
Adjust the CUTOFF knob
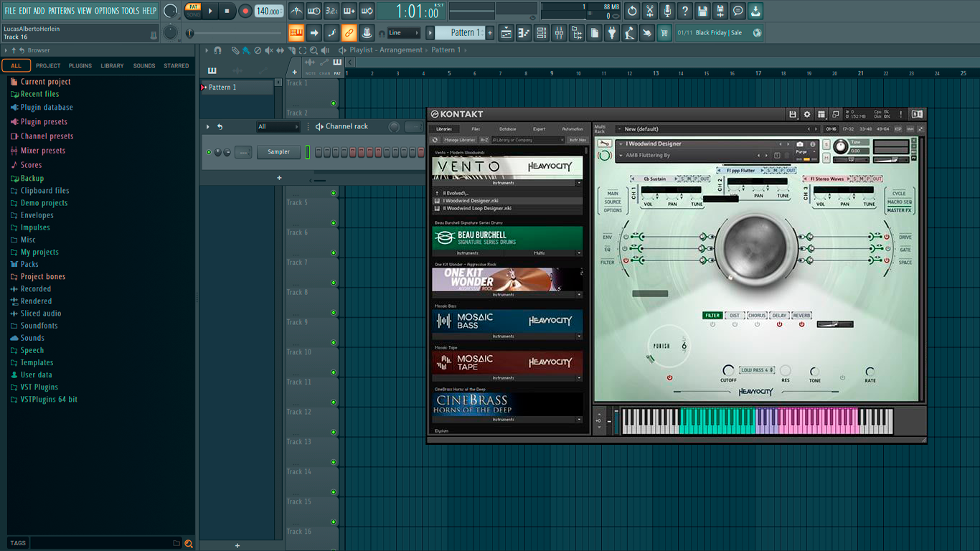(728, 371)
